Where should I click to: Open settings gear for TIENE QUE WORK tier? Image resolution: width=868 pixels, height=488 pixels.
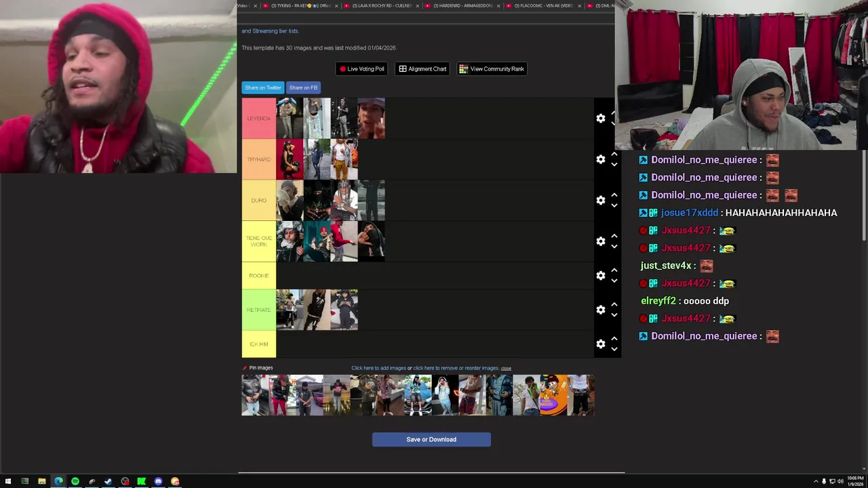coord(601,241)
